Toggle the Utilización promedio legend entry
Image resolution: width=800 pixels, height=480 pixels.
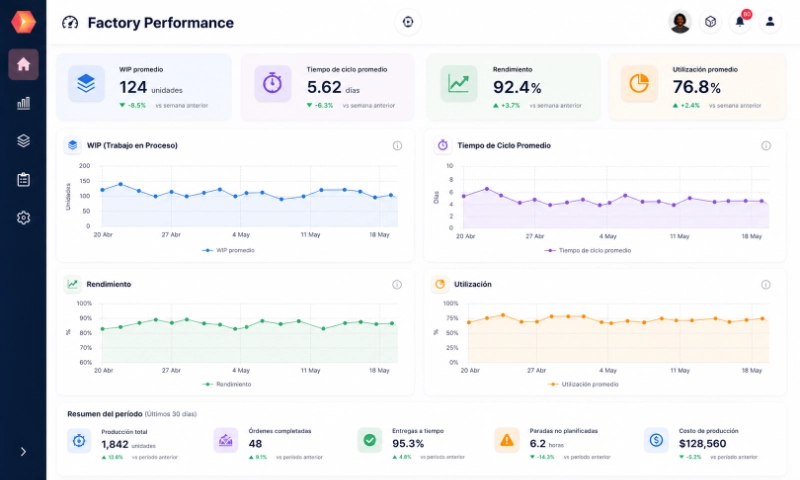583,384
